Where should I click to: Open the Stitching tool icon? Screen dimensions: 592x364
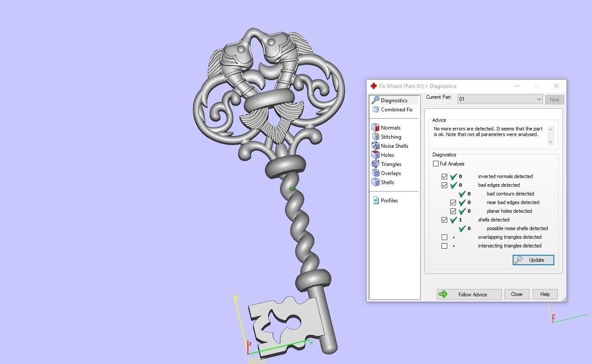[x=376, y=137]
